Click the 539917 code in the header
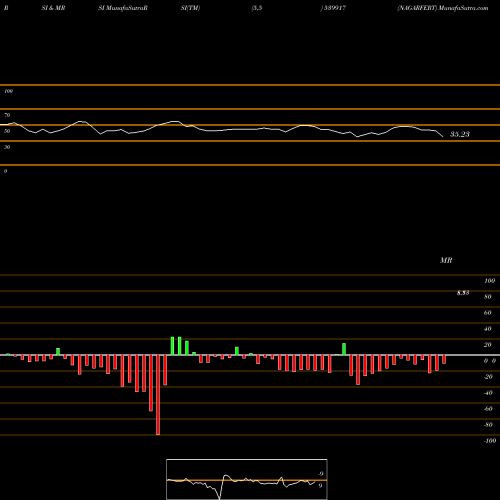The width and height of the screenshot is (500, 500). click(x=335, y=8)
